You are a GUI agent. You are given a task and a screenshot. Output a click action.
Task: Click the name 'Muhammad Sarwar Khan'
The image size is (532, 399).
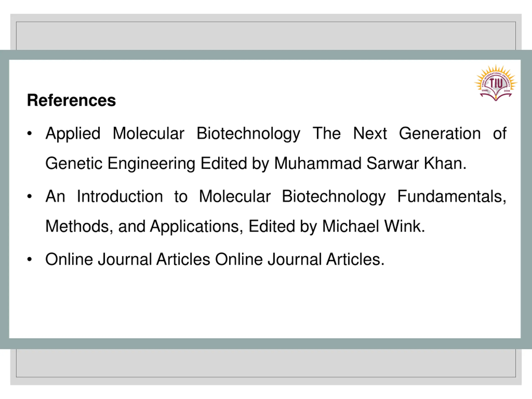370,163
